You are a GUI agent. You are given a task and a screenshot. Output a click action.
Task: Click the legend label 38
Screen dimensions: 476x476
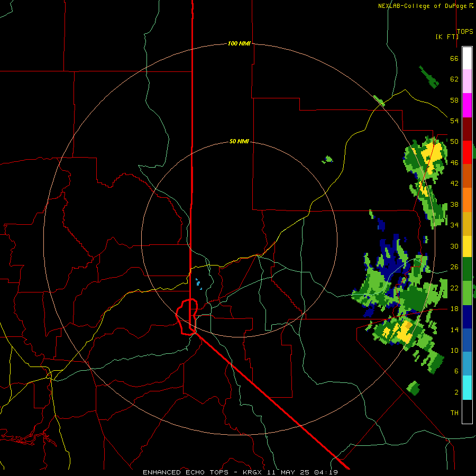pyautogui.click(x=454, y=204)
